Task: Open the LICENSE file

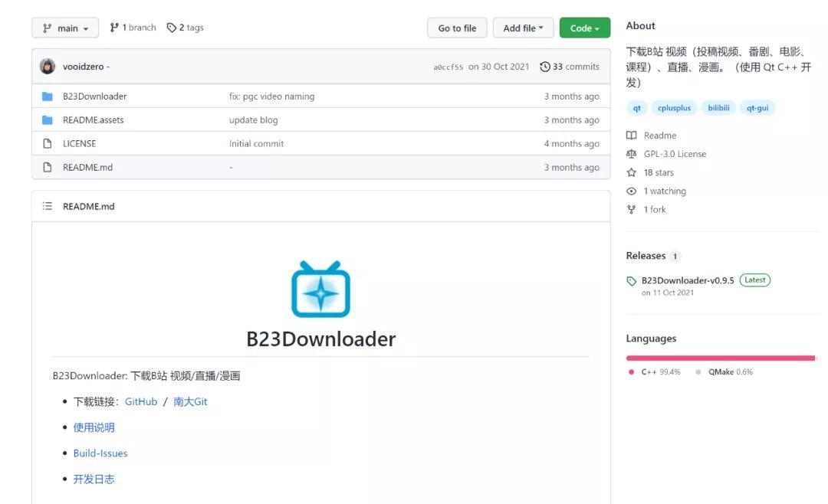Action: click(x=79, y=143)
